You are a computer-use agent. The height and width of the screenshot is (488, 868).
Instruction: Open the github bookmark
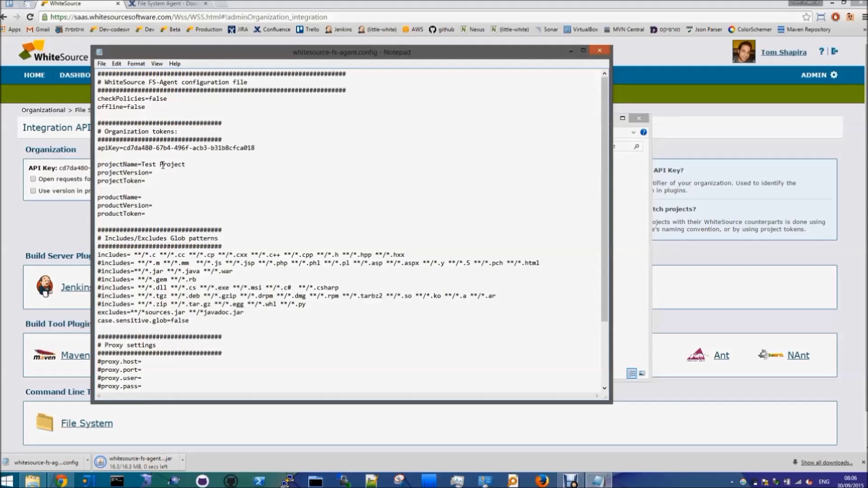(x=441, y=29)
